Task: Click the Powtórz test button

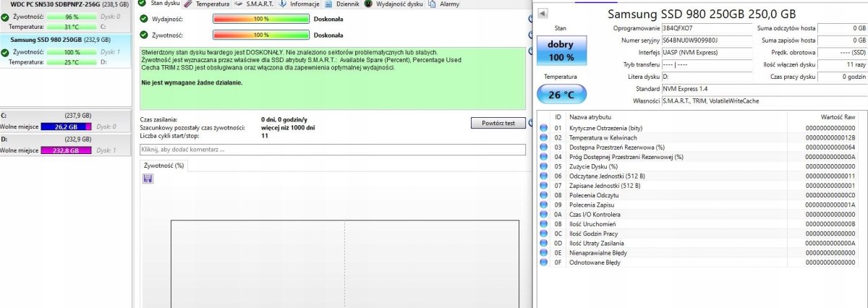Action: pos(498,123)
